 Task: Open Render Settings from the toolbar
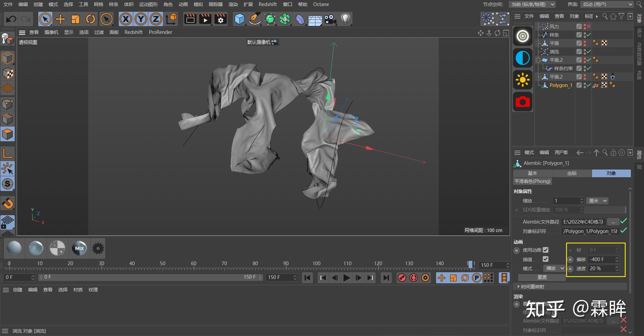pos(220,19)
